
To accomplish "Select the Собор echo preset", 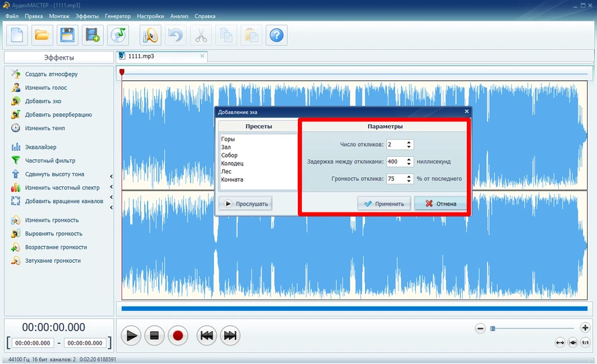I will pyautogui.click(x=229, y=156).
